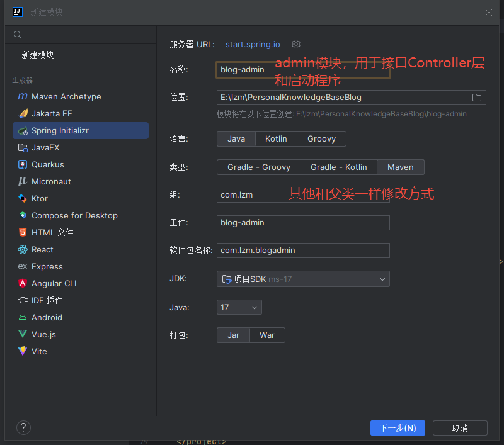Open help with question mark button
The width and height of the screenshot is (504, 445).
(x=23, y=427)
